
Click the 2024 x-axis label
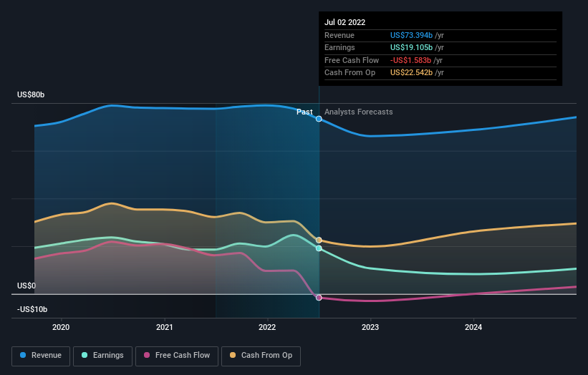[473, 327]
